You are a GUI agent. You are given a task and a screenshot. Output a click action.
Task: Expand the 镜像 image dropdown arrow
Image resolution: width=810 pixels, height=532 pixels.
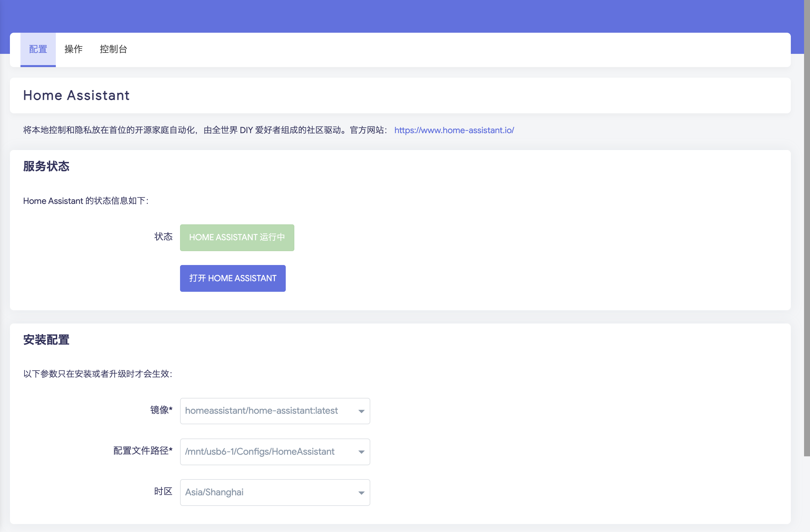coord(361,411)
